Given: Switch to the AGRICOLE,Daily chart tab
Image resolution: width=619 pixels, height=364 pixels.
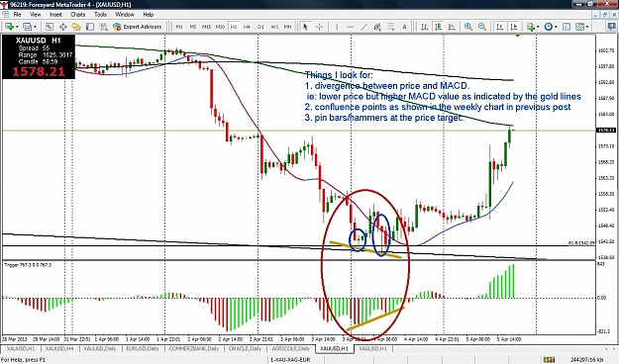Looking at the screenshot, I should tap(291, 348).
